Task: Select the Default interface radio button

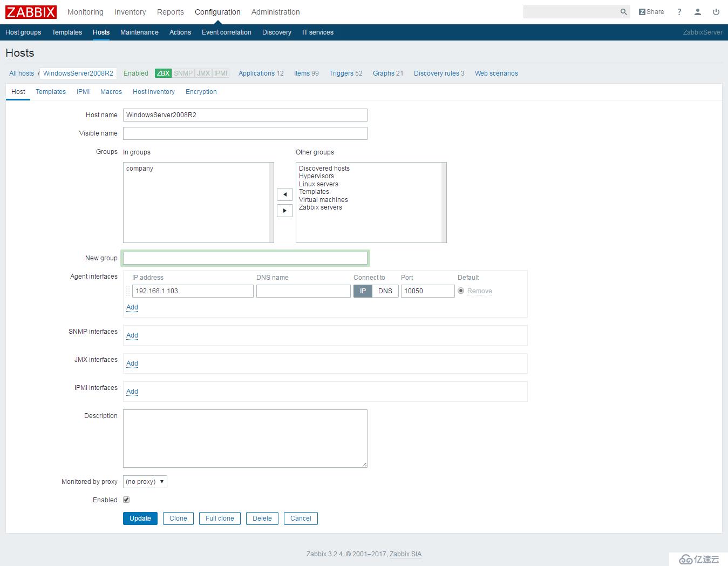Action: coord(461,291)
